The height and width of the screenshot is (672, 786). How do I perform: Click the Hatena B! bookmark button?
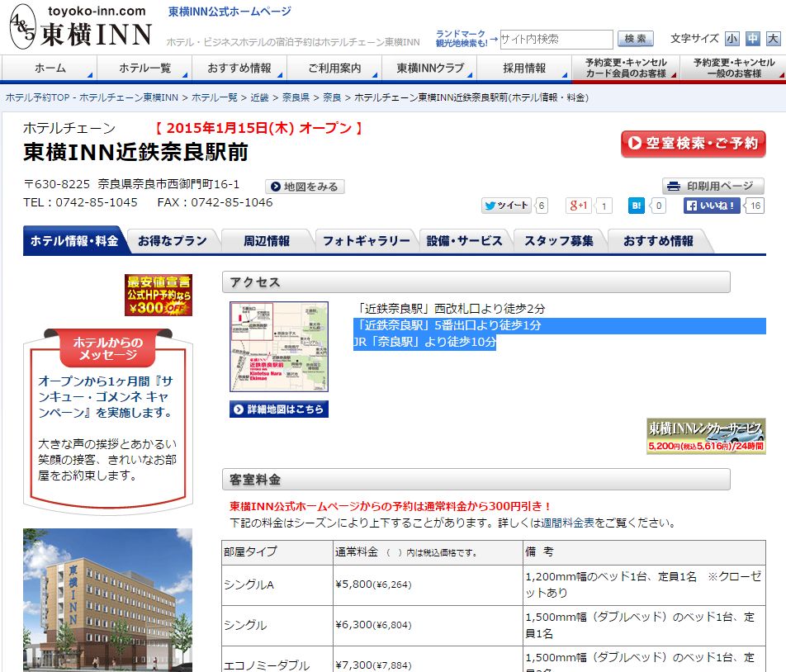tap(636, 206)
